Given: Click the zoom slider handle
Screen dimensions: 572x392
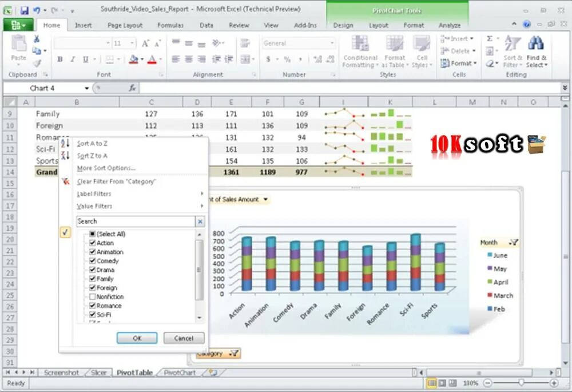Looking at the screenshot, I should point(521,382).
